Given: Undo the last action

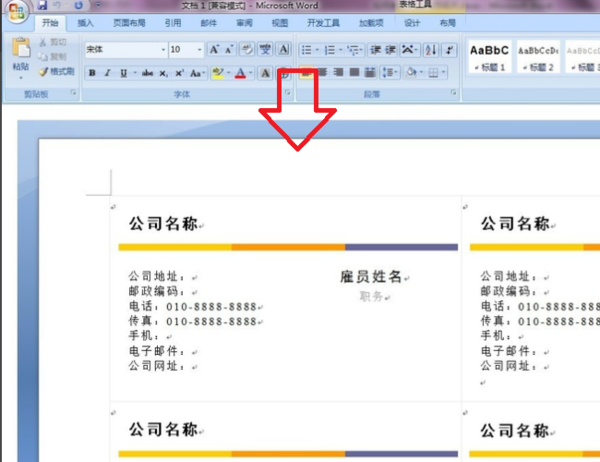Looking at the screenshot, I should click(x=57, y=5).
